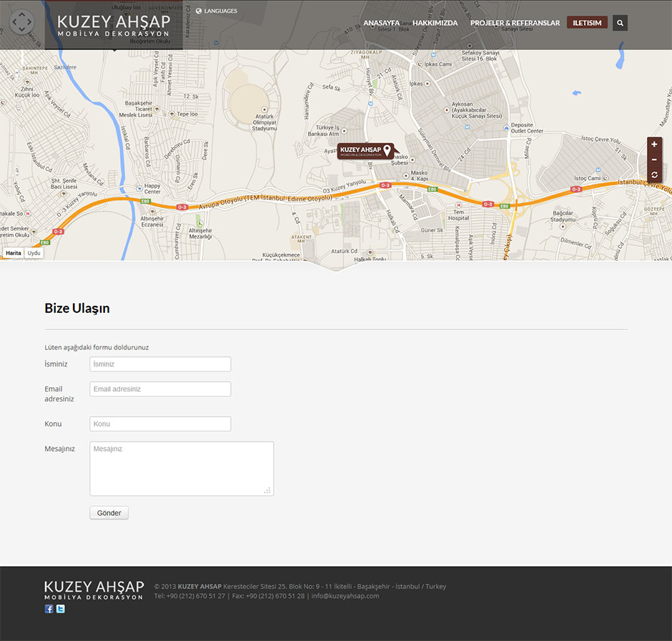Click the Altınşehir Eczanesi map label
Screen dimensions: 672x641
(x=152, y=222)
